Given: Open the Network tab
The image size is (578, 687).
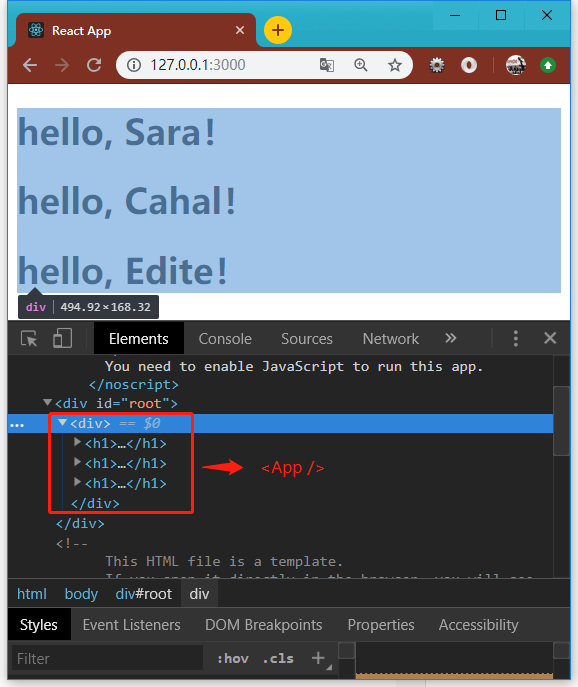Looking at the screenshot, I should (390, 339).
